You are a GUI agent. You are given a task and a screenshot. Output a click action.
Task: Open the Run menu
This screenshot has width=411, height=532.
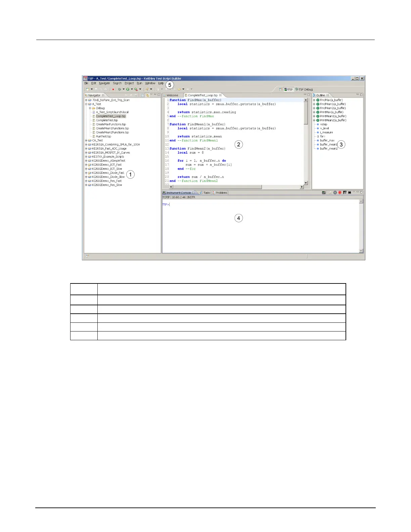139,83
